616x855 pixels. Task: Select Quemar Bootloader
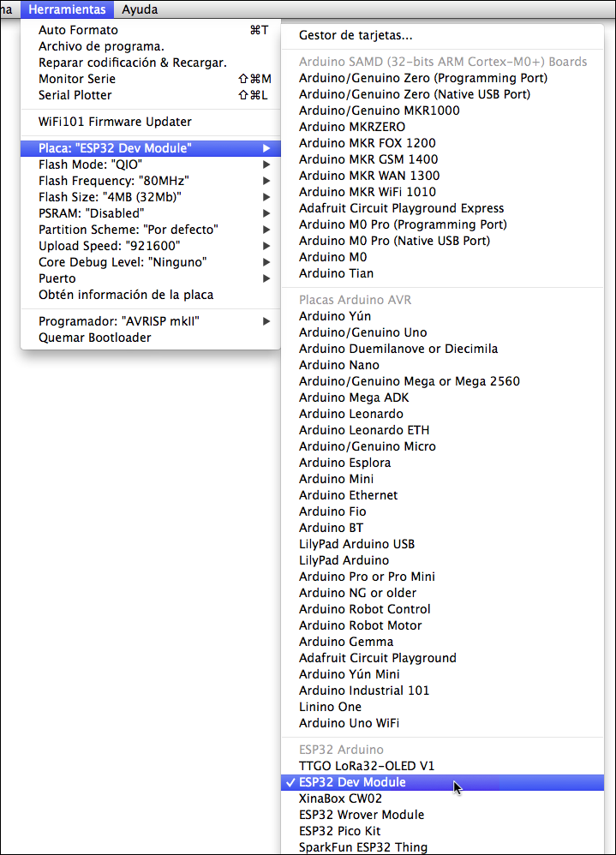pos(151,338)
